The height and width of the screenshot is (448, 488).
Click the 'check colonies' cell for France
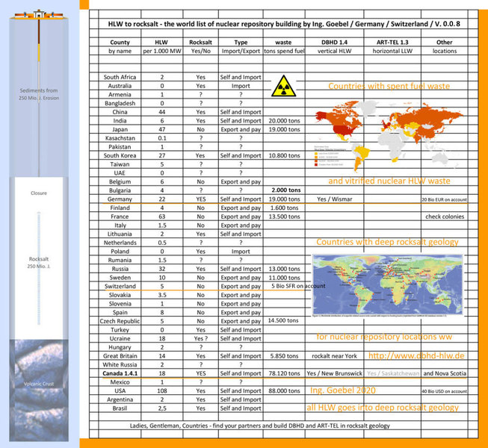pyautogui.click(x=445, y=217)
